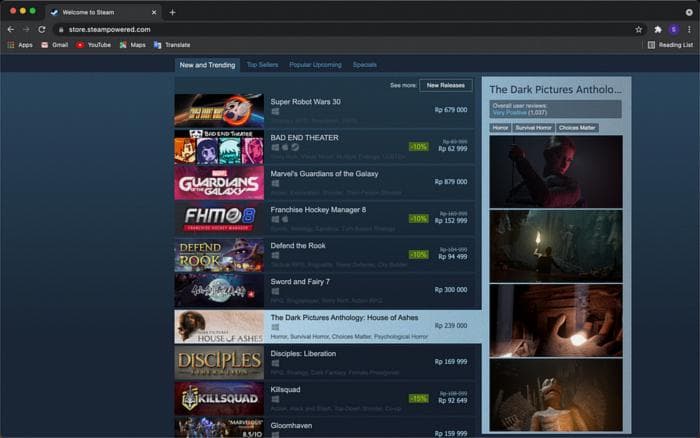Open Guardians of the Galaxy capsule image
Image resolution: width=700 pixels, height=438 pixels.
point(219,183)
